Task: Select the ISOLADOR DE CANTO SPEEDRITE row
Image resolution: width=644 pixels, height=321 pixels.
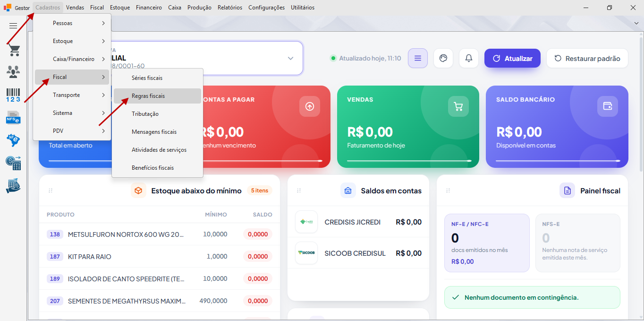Action: 160,278
